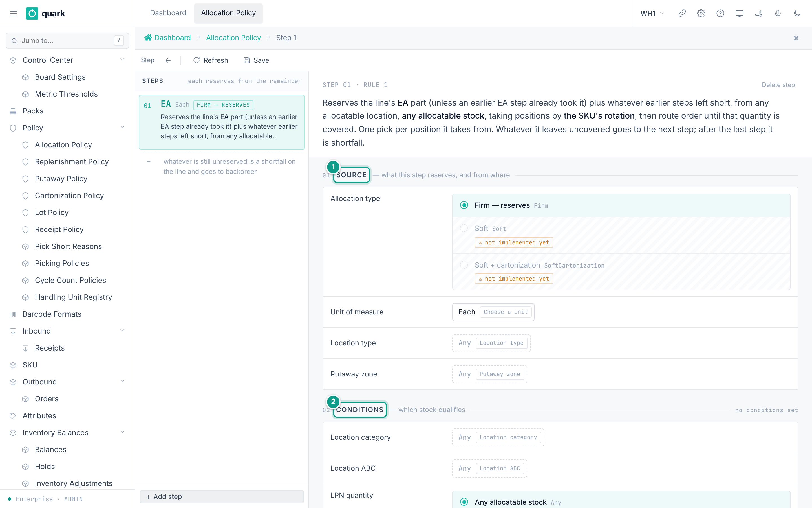Open the hamburger menu icon
Screen dimensions: 812x508
click(x=14, y=14)
